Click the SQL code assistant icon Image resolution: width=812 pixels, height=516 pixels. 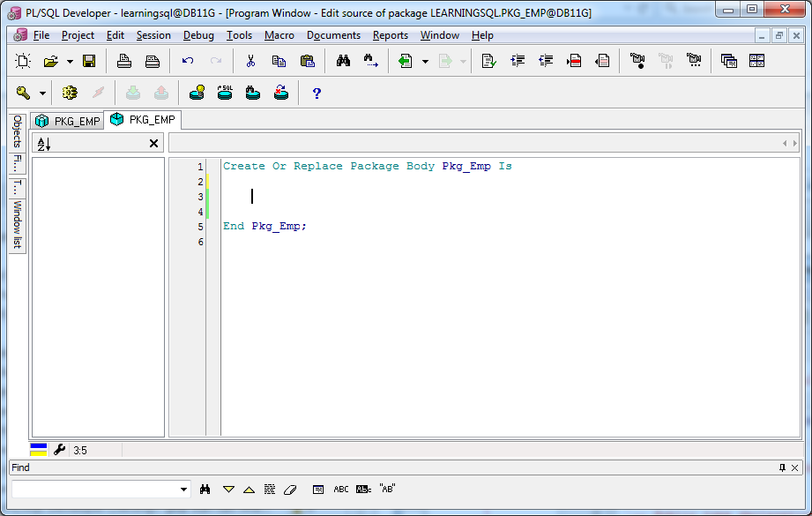pos(225,93)
